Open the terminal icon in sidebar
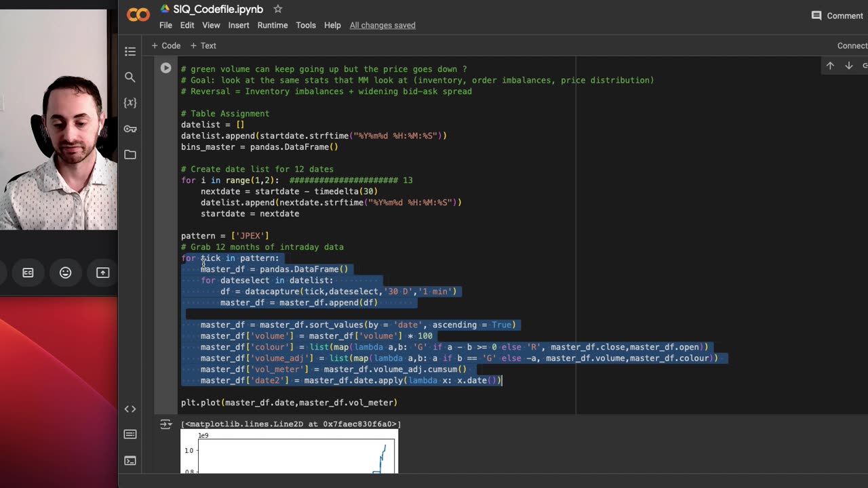This screenshot has height=488, width=868. pos(130,461)
